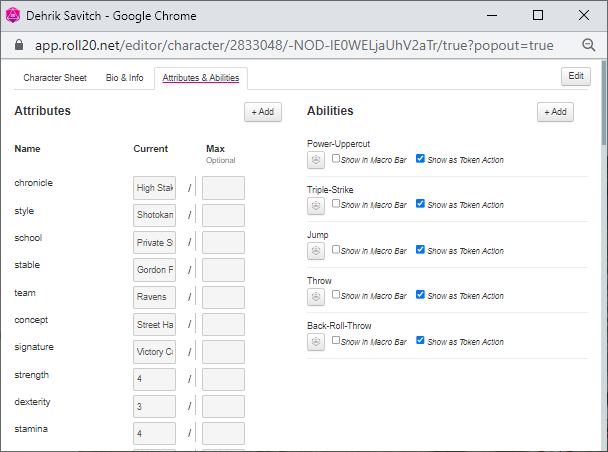Image resolution: width=608 pixels, height=452 pixels.
Task: Roll the Power-Uppercut ability dice icon
Action: tap(315, 159)
